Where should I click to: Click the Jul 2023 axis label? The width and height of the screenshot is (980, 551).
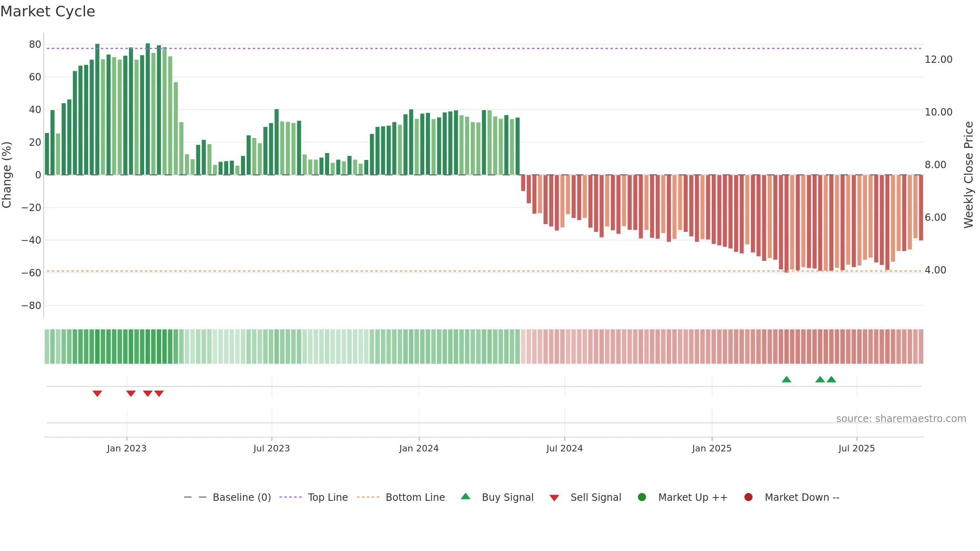(272, 448)
